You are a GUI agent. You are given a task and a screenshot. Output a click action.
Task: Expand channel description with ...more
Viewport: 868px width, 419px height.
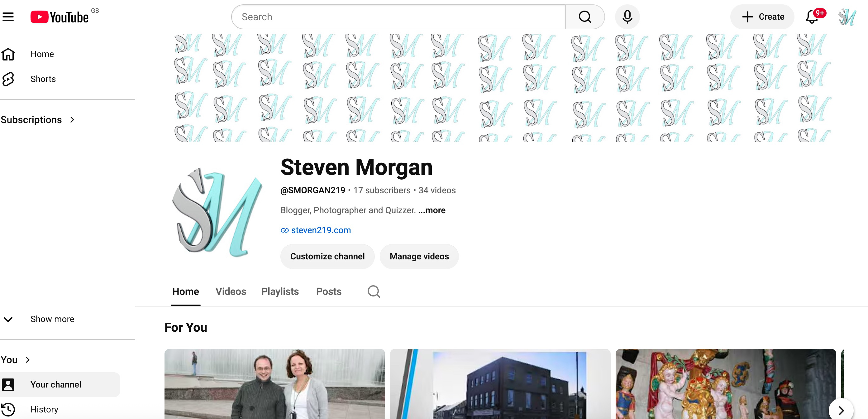pos(432,210)
